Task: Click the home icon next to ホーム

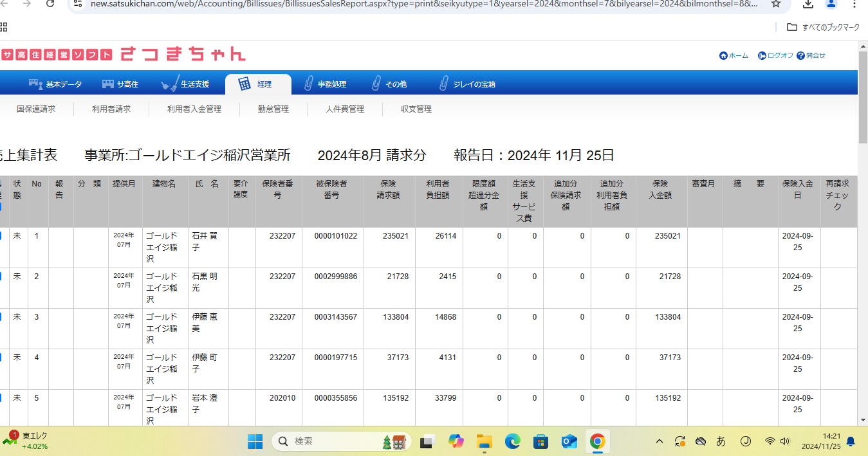Action: 723,56
